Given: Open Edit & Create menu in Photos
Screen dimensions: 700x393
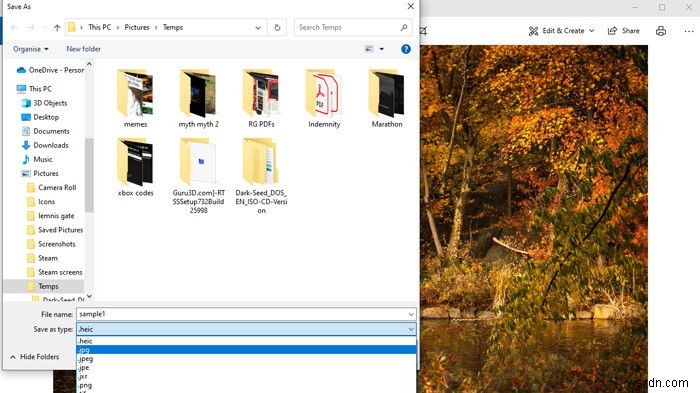Looking at the screenshot, I should click(561, 31).
